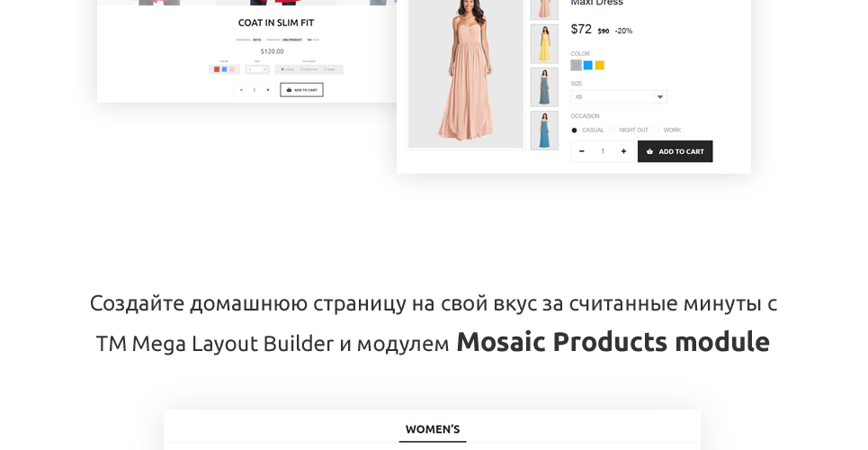Select Night Out occasion for Maxi Dress
Screen dimensions: 868x450
pyautogui.click(x=612, y=130)
